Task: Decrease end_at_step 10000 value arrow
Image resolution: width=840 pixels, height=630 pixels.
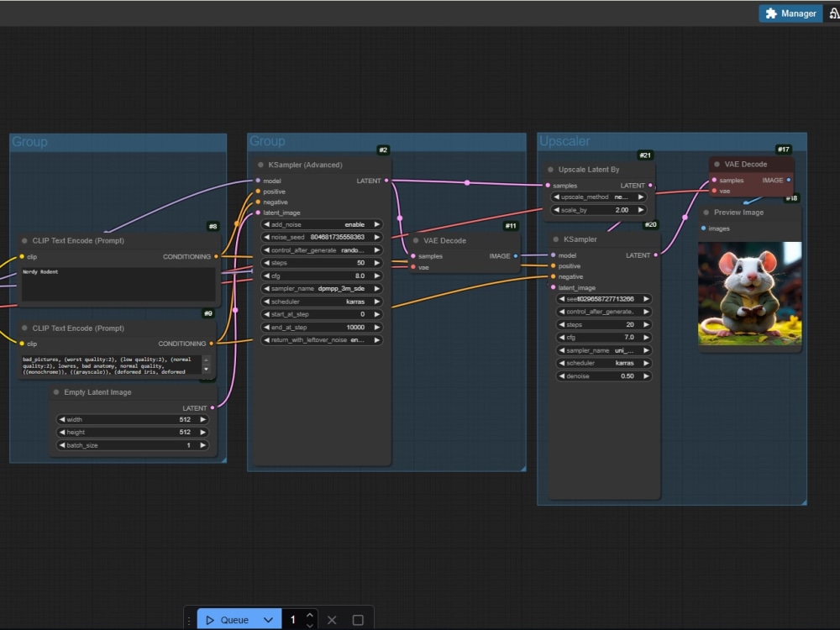Action: point(267,328)
